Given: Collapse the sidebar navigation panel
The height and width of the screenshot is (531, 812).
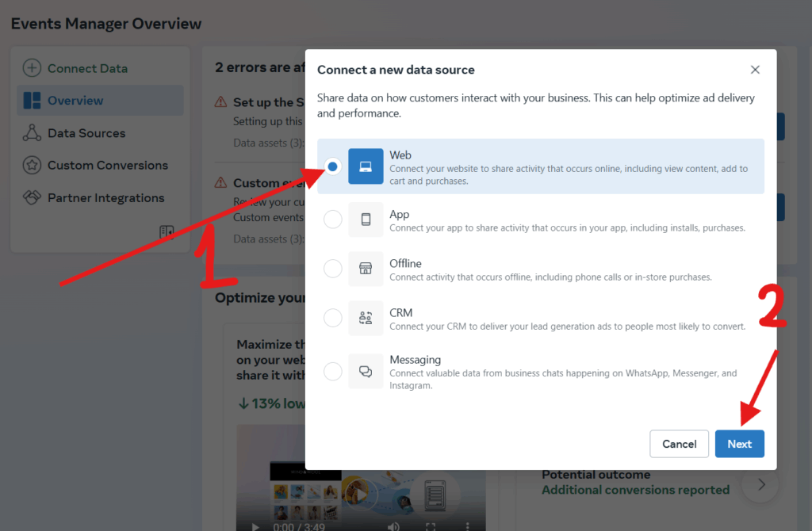Looking at the screenshot, I should [167, 232].
